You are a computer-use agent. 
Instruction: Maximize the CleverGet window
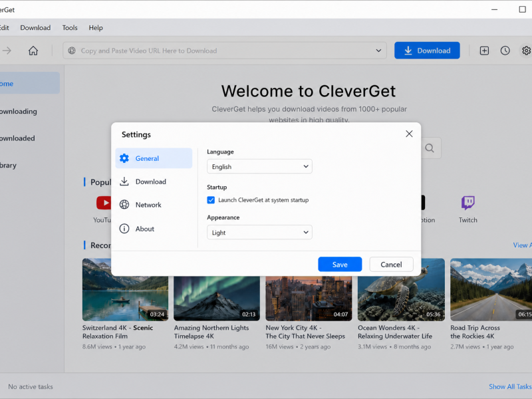(523, 9)
